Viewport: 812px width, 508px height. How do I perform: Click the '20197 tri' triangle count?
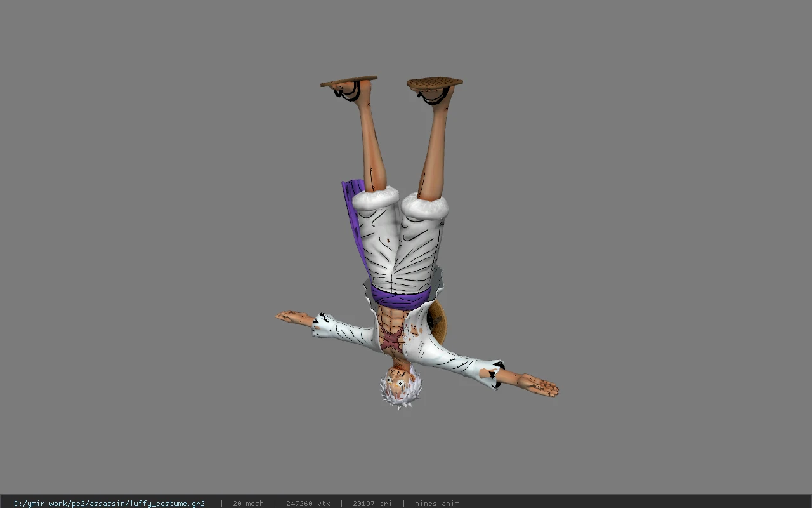click(x=372, y=504)
